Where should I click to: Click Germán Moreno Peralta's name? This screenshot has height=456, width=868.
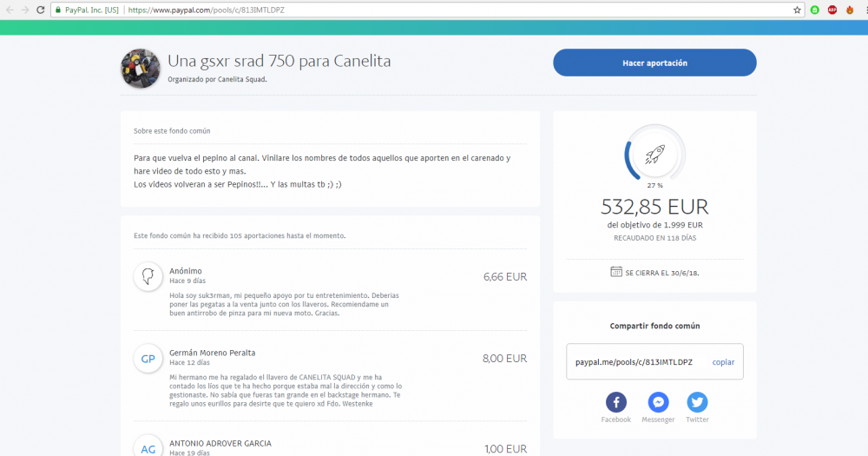click(212, 353)
